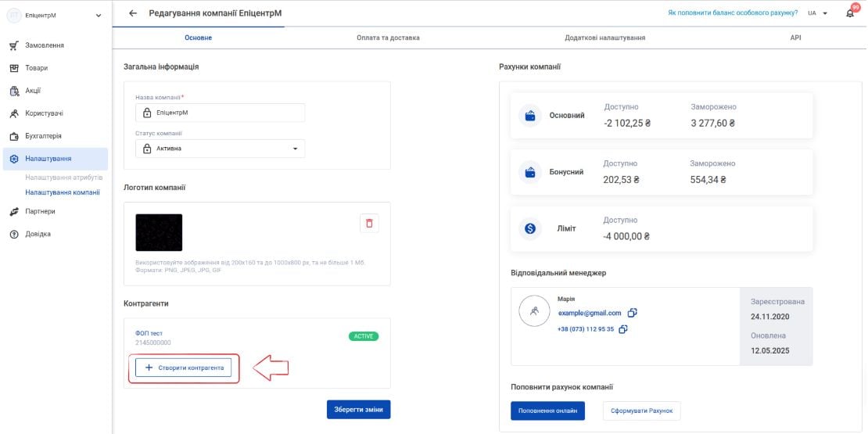Switch to the API tab

click(795, 38)
